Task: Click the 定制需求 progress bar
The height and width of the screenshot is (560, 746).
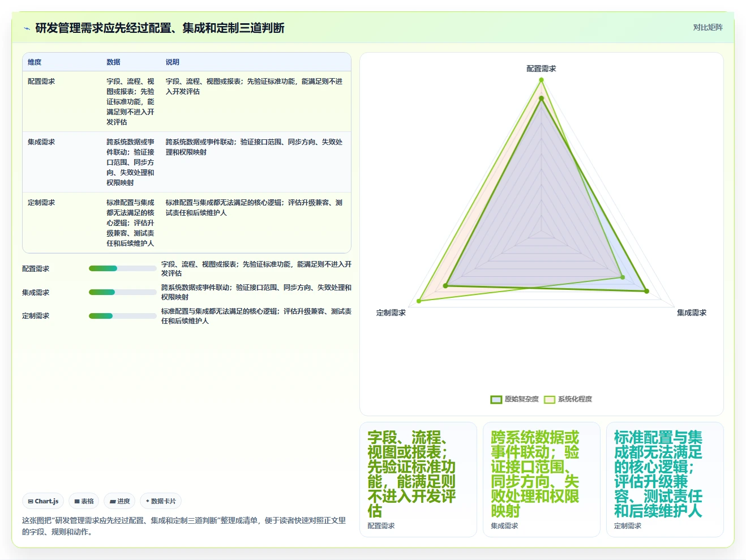Action: [x=122, y=316]
